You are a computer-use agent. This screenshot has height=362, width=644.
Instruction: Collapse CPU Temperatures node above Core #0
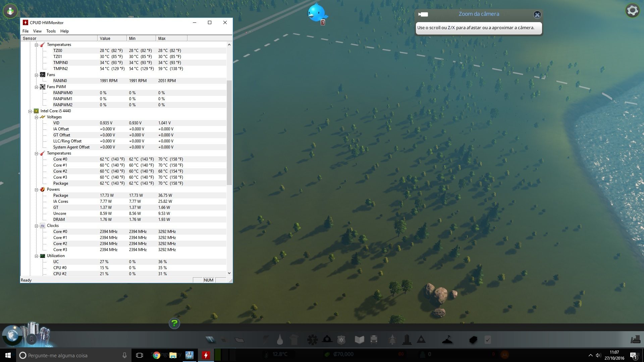[36, 153]
